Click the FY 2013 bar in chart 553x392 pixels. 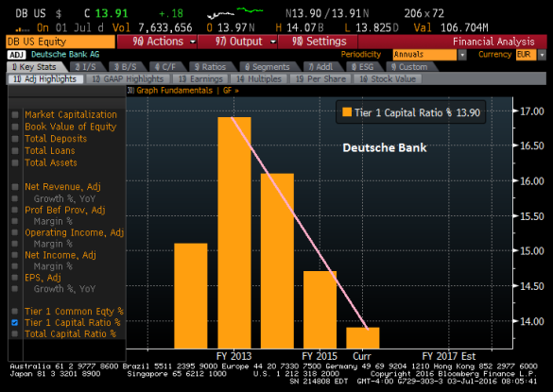(234, 232)
